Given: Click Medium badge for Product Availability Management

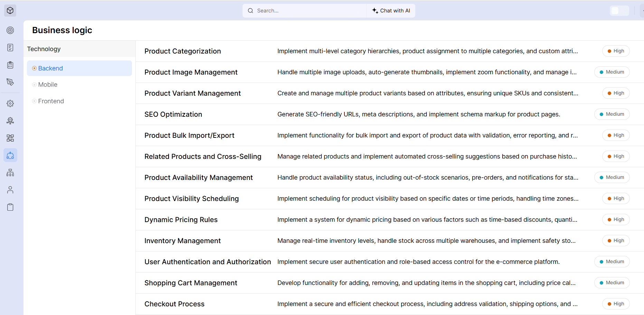Looking at the screenshot, I should (x=612, y=178).
